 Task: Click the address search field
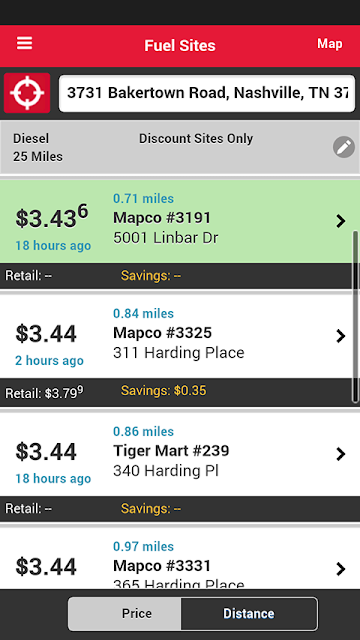(x=207, y=93)
